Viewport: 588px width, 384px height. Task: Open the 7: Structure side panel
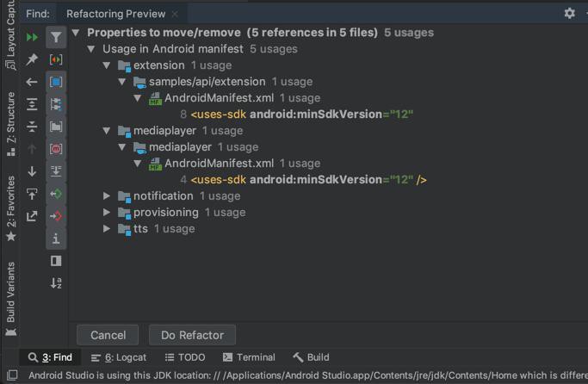11,124
